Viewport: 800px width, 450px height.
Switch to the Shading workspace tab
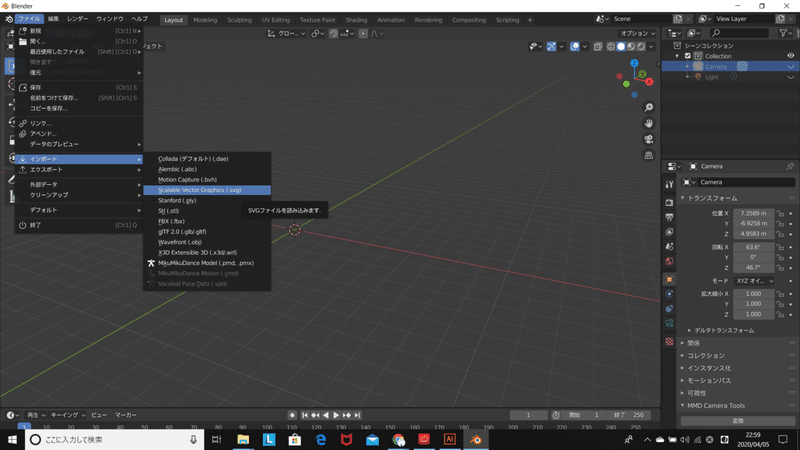click(x=356, y=20)
